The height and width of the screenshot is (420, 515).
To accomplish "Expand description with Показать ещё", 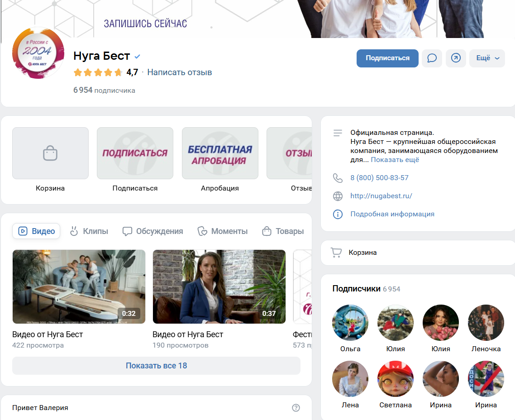I will [x=395, y=160].
